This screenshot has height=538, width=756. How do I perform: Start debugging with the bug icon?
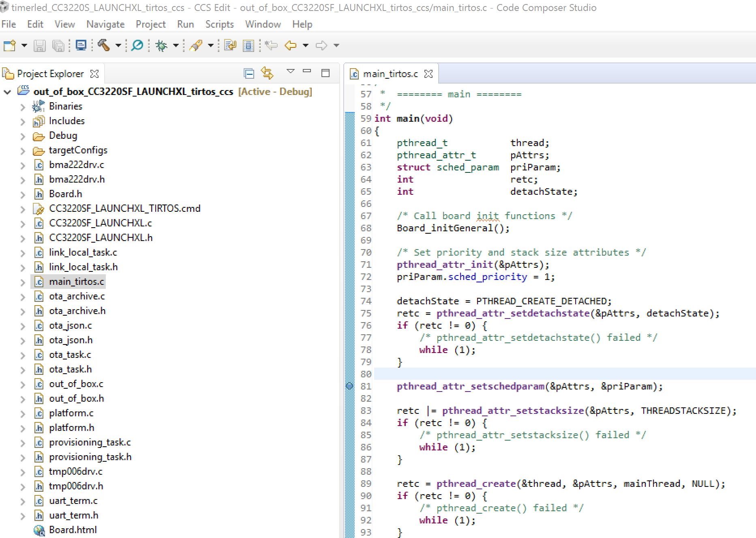[161, 45]
